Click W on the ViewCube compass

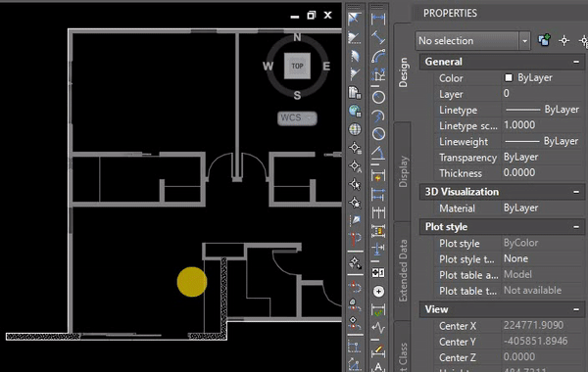(x=268, y=67)
